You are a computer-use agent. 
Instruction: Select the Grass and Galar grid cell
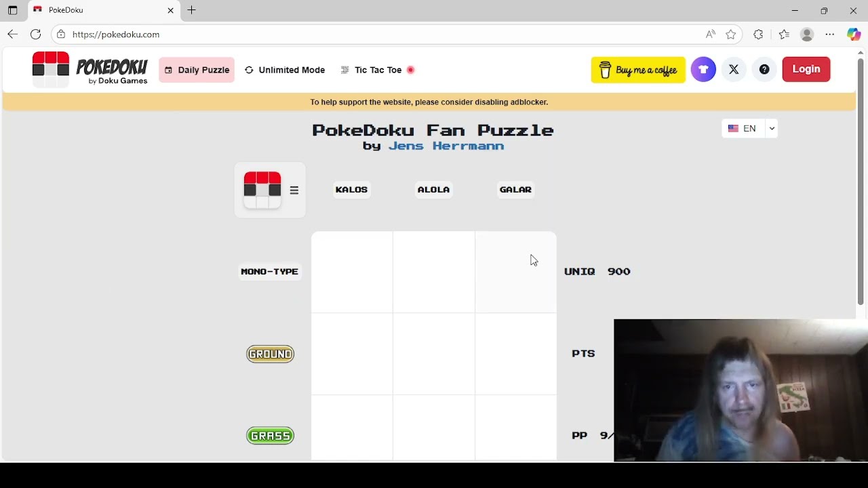click(x=516, y=428)
